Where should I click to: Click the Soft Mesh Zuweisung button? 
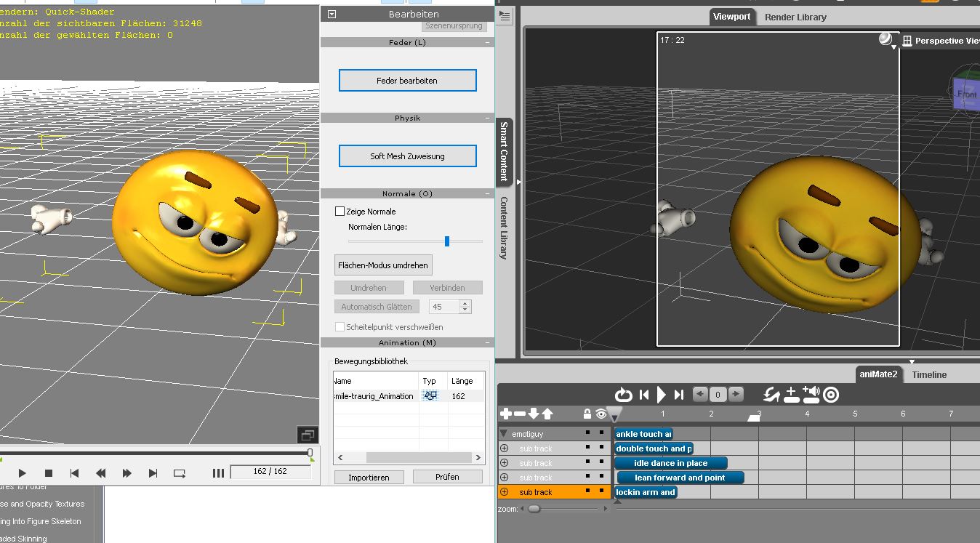coord(407,156)
